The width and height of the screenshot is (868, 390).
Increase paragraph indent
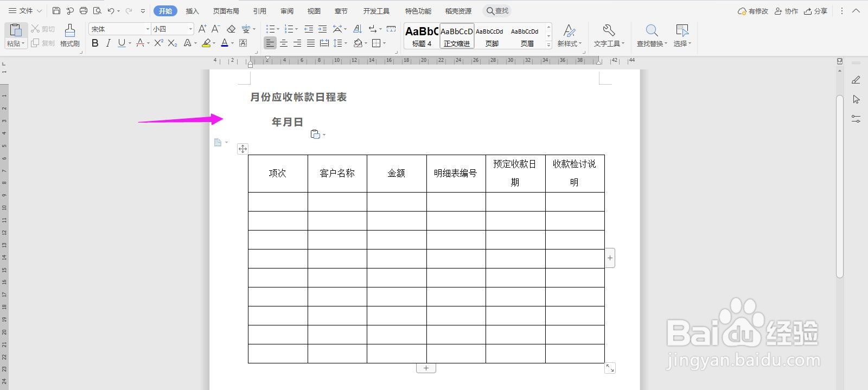tap(322, 29)
